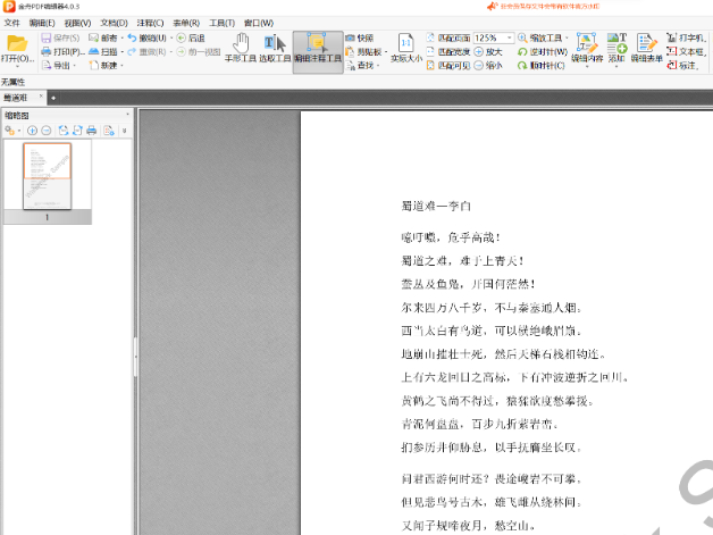Viewport: 713px width, 535px height.
Task: Select page 1 thumbnail
Action: click(47, 176)
